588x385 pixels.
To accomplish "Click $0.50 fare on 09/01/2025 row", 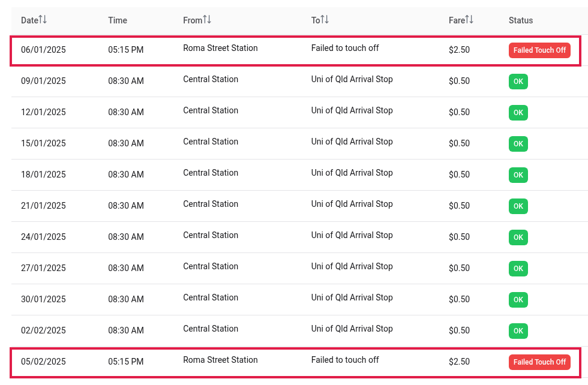I will (459, 81).
